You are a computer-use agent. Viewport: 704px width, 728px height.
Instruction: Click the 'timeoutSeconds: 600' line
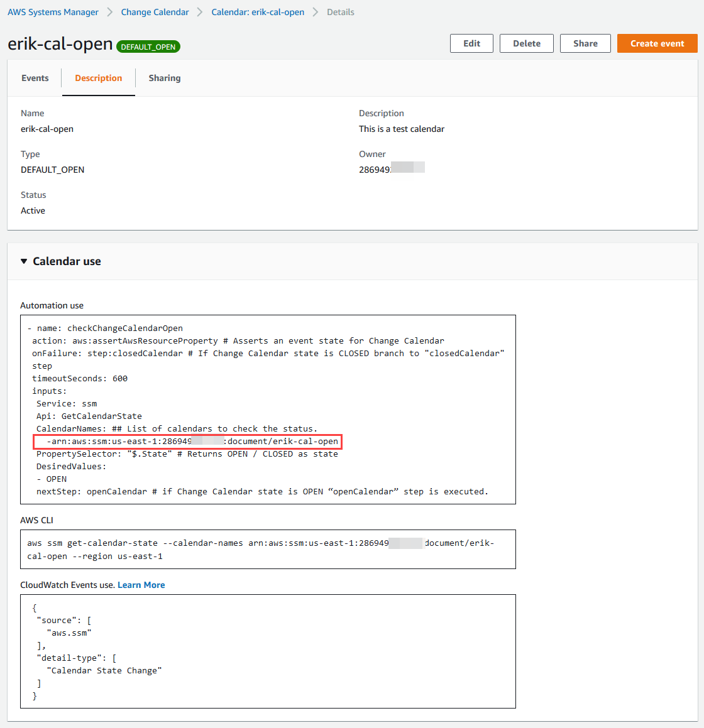[x=80, y=378]
